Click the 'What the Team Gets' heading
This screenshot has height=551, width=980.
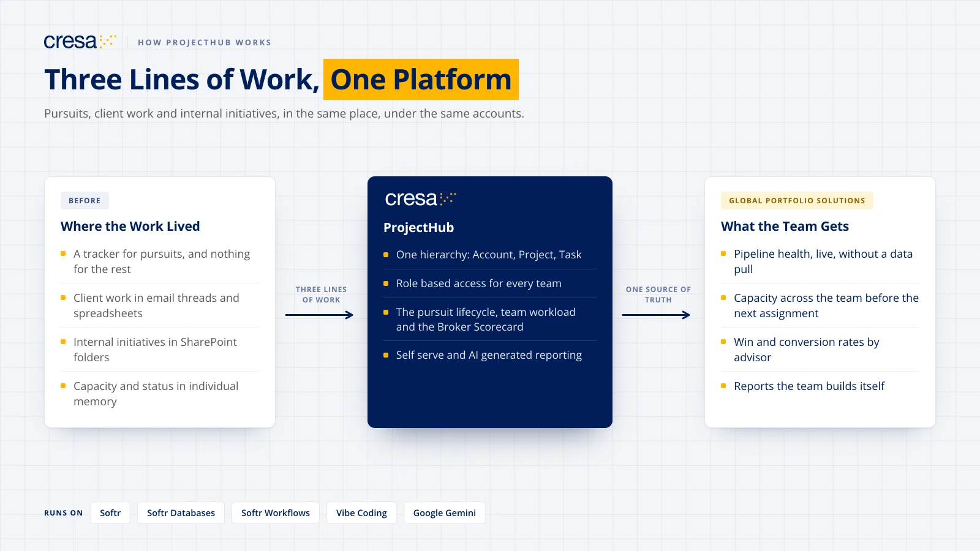point(785,227)
